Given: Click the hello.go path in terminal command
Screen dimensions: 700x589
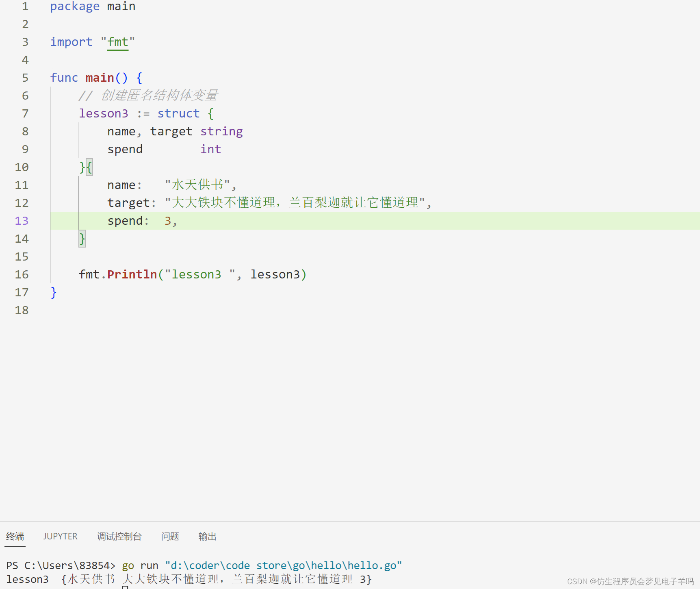Looking at the screenshot, I should (x=284, y=565).
